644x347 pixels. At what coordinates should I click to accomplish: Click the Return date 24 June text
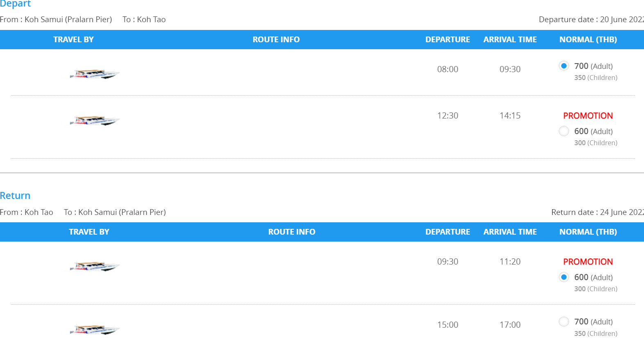pyautogui.click(x=598, y=212)
